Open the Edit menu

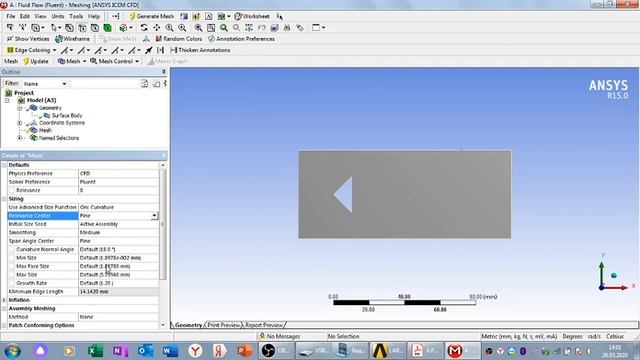pyautogui.click(x=25, y=16)
